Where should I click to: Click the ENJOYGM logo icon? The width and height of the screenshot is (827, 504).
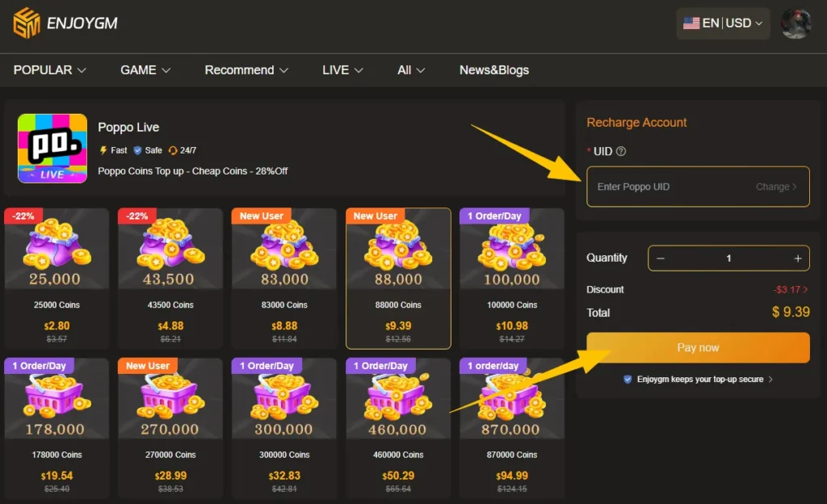coord(27,24)
